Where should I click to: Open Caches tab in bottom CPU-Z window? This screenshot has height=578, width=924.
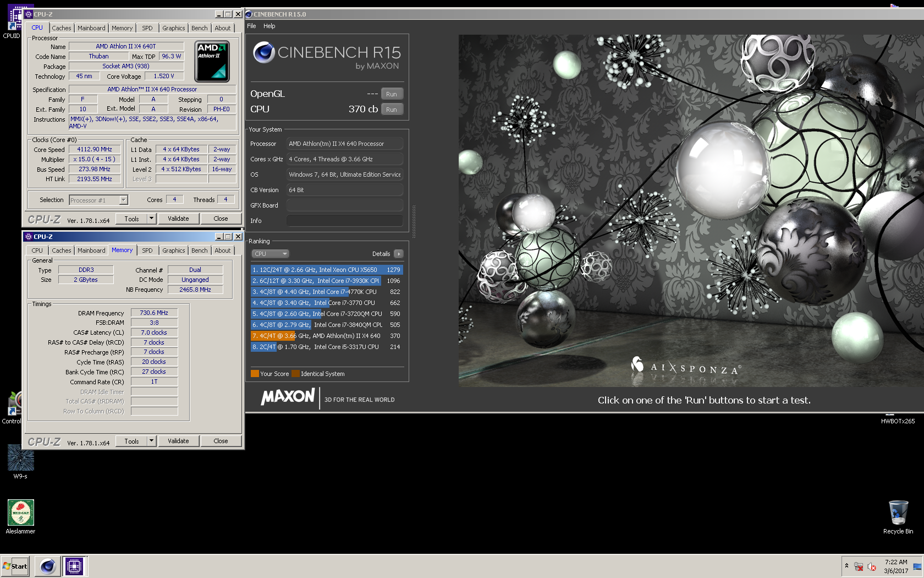(62, 250)
